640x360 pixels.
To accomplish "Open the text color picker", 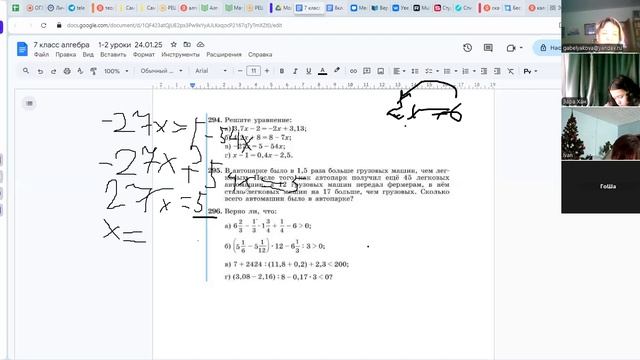I will click(322, 71).
